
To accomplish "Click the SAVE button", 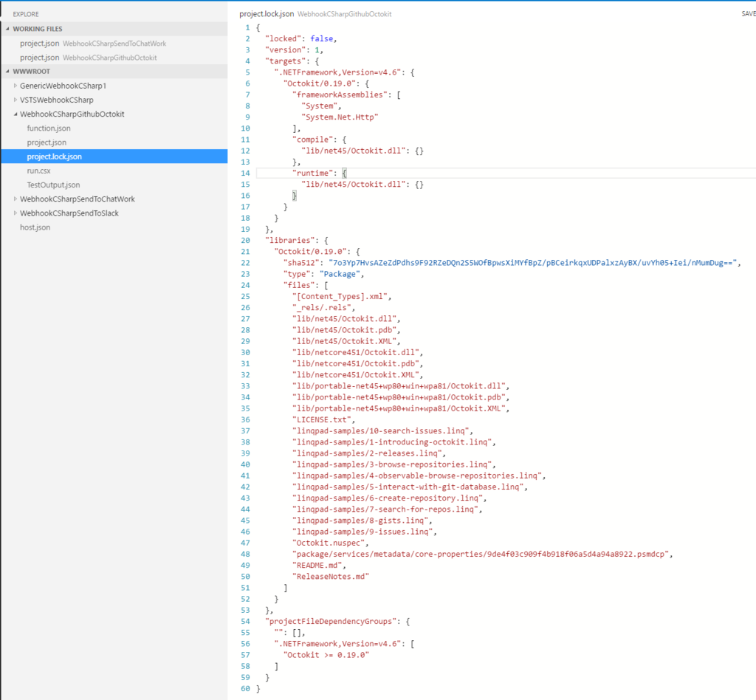I will (747, 13).
